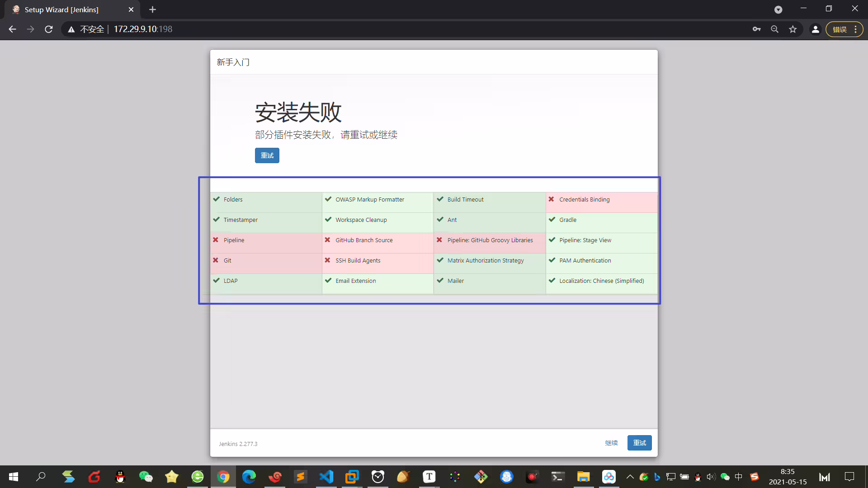Open Sublime Text from the taskbar
Image resolution: width=868 pixels, height=488 pixels.
[300, 477]
